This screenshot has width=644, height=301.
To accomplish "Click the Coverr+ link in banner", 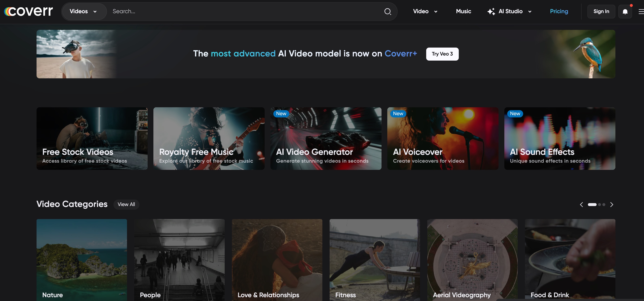I will tap(401, 54).
